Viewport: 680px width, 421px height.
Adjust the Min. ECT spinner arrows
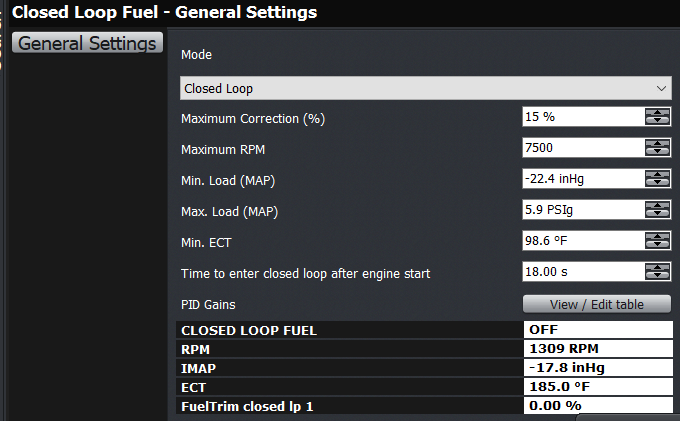(x=657, y=241)
